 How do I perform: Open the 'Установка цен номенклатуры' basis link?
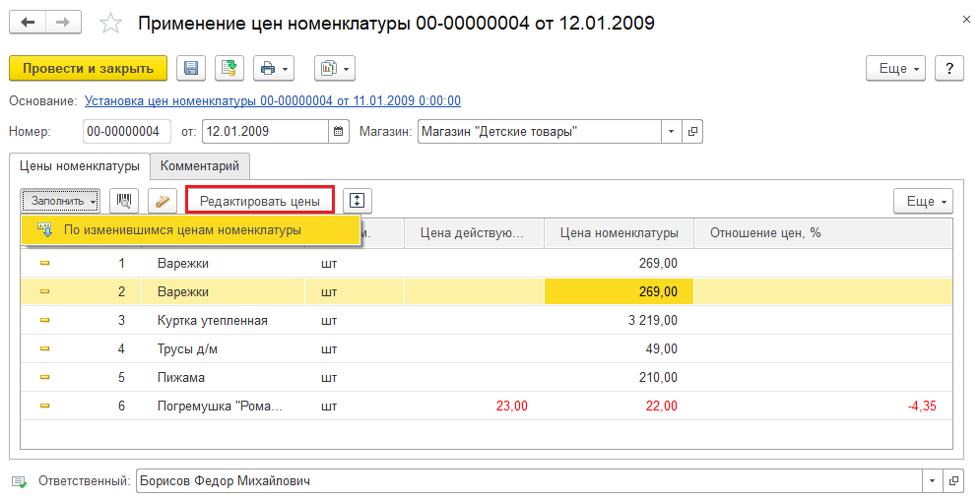tap(273, 100)
